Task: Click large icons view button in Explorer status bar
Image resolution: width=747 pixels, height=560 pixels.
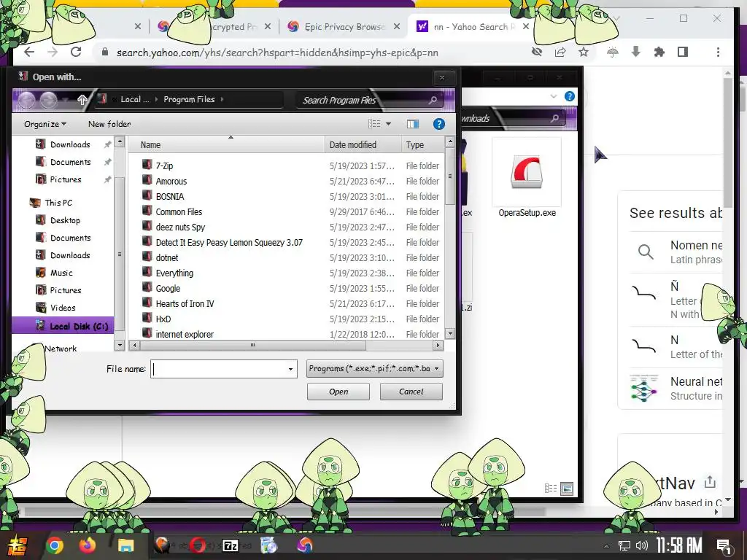Action: [567, 488]
